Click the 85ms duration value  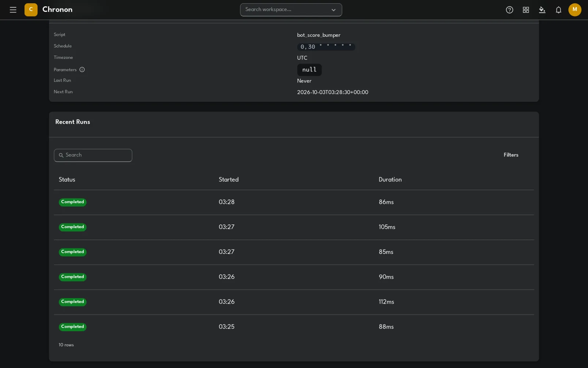pyautogui.click(x=386, y=252)
